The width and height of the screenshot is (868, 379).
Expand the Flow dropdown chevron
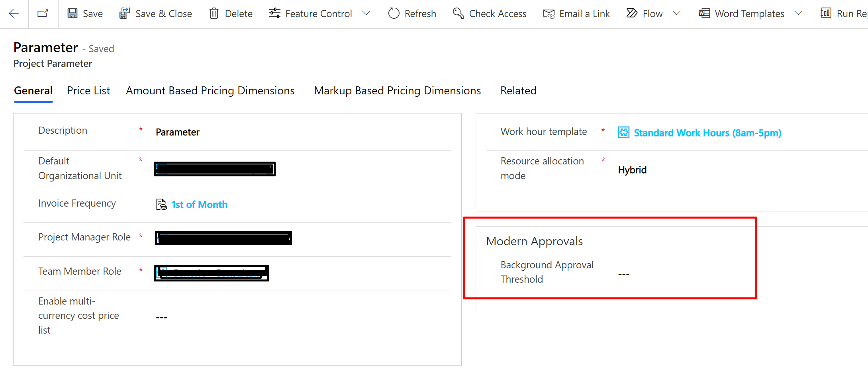[676, 14]
